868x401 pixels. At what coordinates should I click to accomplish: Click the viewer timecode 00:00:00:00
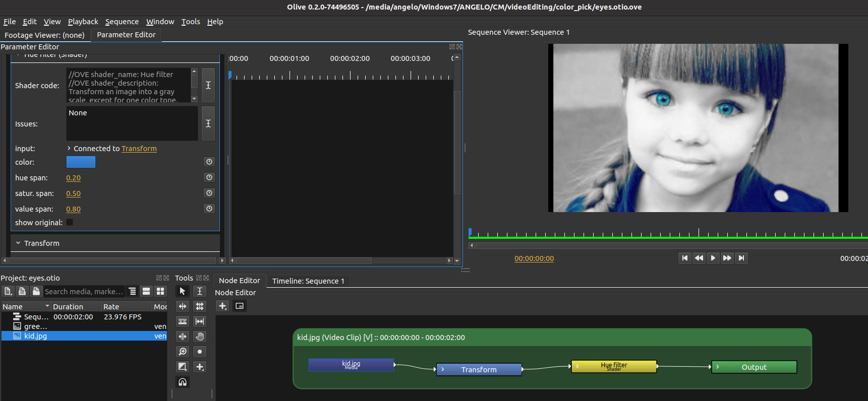[534, 258]
